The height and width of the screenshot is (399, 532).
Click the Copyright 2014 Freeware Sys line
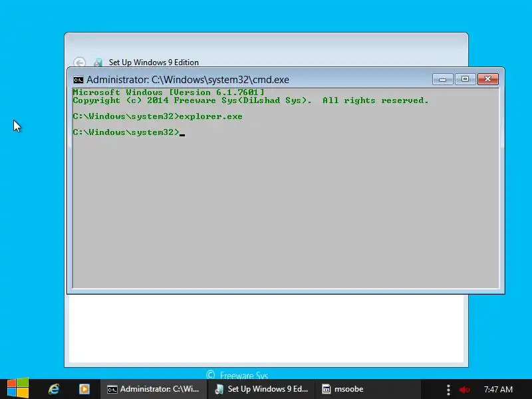(251, 100)
